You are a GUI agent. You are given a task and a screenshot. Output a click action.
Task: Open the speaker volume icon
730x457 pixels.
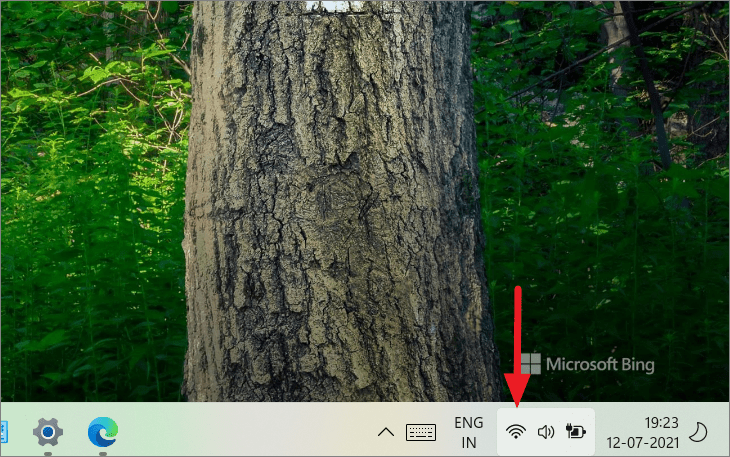(546, 432)
